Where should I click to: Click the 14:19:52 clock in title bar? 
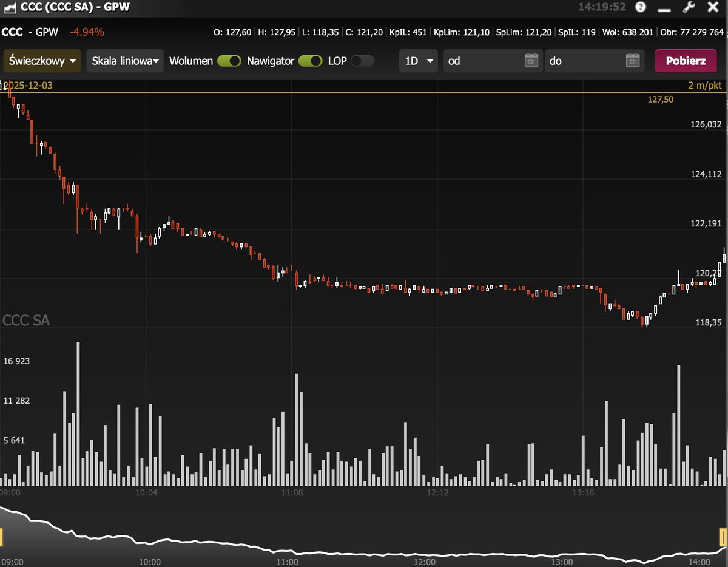602,7
